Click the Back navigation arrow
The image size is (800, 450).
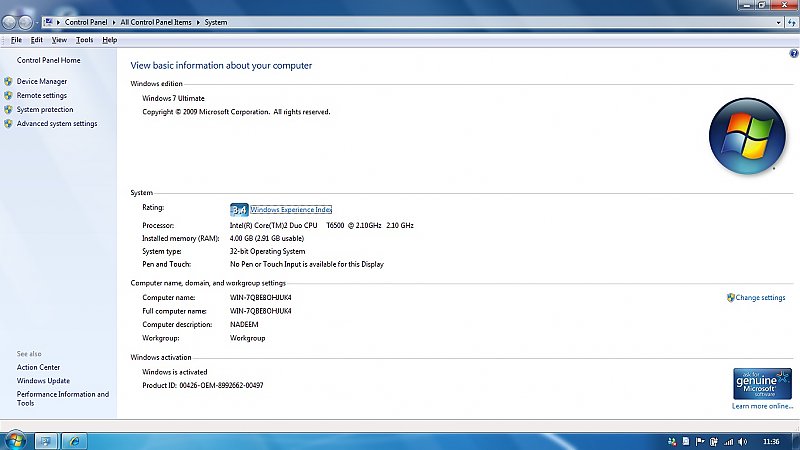coord(9,22)
